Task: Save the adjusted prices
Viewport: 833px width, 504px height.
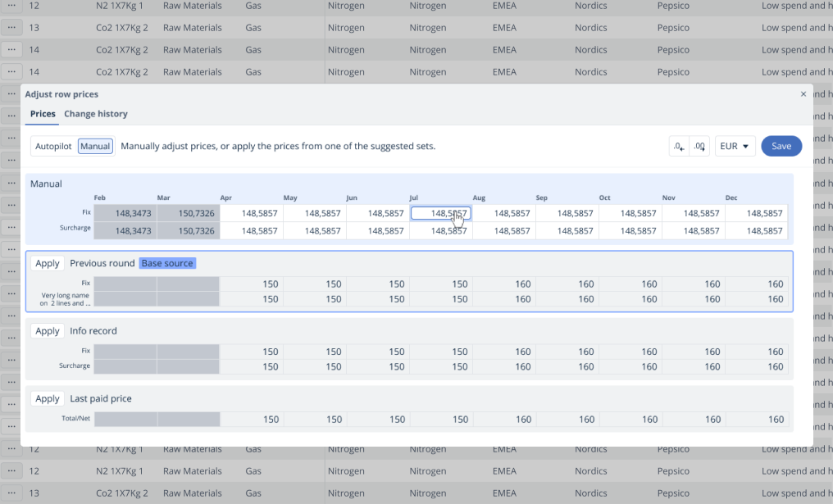Action: click(781, 147)
